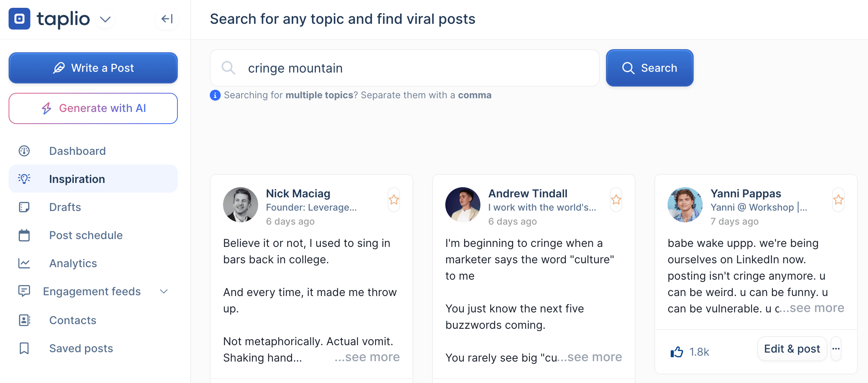Click Edit & post on Yanni's post
The width and height of the screenshot is (868, 383).
pos(792,349)
